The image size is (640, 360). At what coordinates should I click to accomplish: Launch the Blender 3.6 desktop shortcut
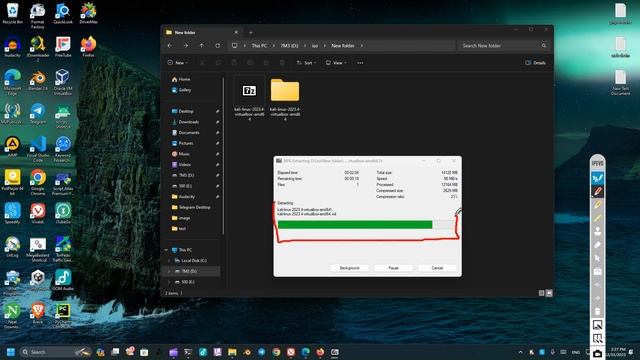38,80
